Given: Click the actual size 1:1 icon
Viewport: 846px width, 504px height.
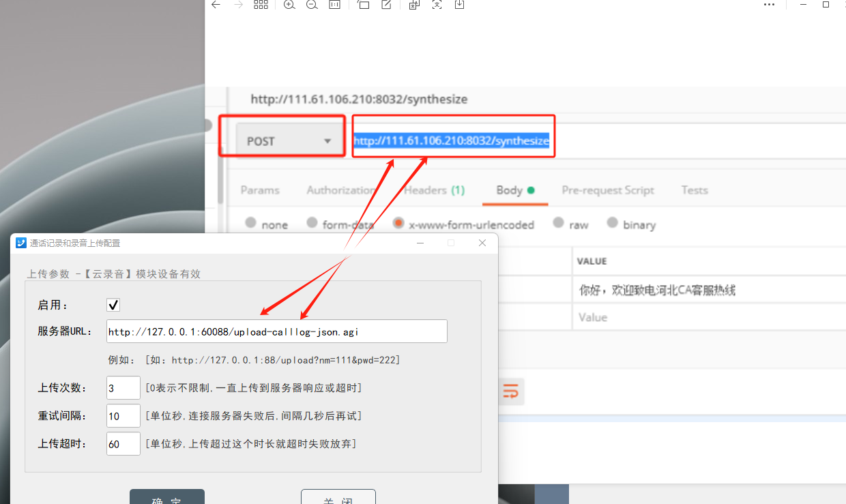Looking at the screenshot, I should [x=334, y=5].
